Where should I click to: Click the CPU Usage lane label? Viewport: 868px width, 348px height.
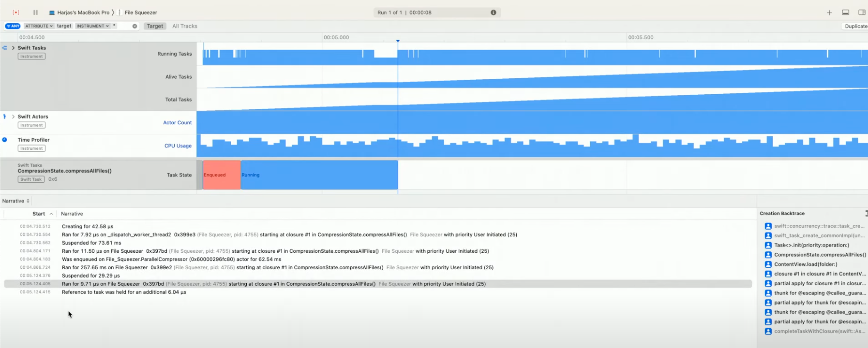pyautogui.click(x=178, y=146)
